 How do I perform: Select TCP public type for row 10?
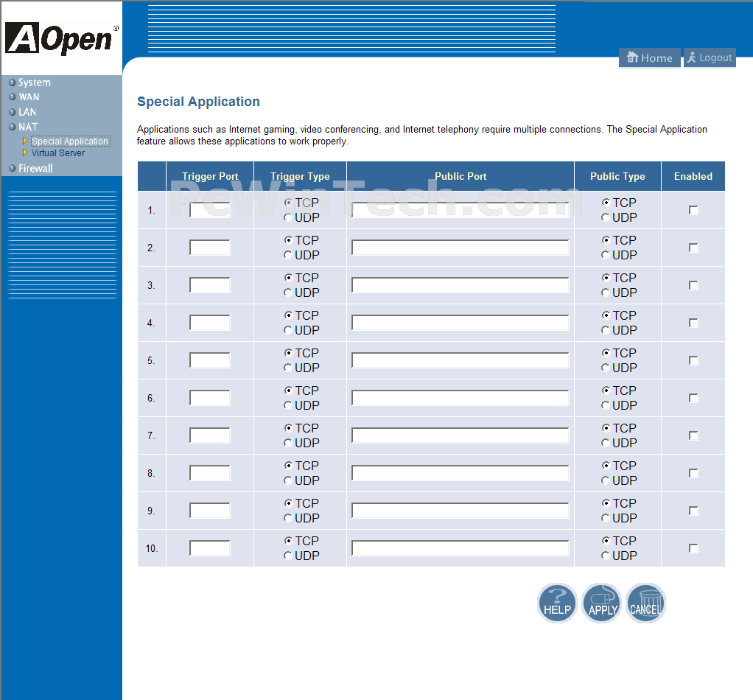click(606, 541)
